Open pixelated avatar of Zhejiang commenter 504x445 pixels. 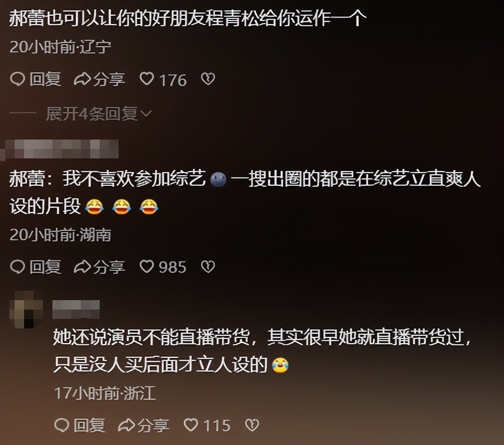tap(26, 310)
